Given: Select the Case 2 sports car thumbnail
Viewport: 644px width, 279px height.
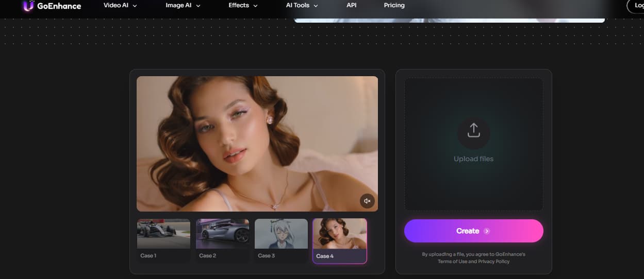Looking at the screenshot, I should point(222,240).
